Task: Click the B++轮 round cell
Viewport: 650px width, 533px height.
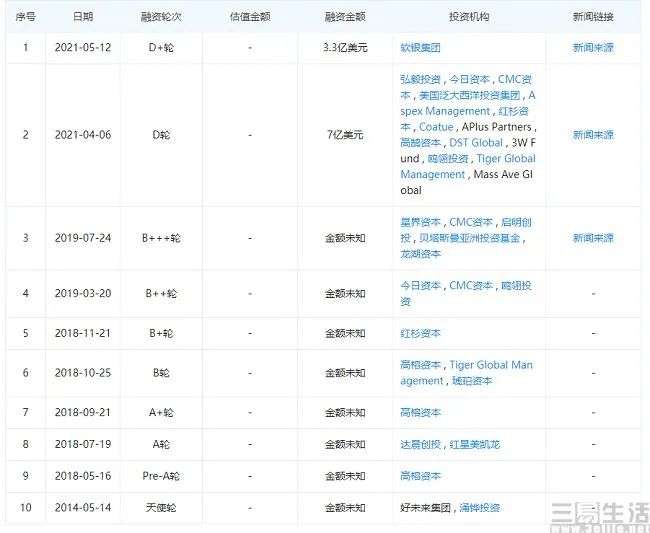Action: click(161, 293)
